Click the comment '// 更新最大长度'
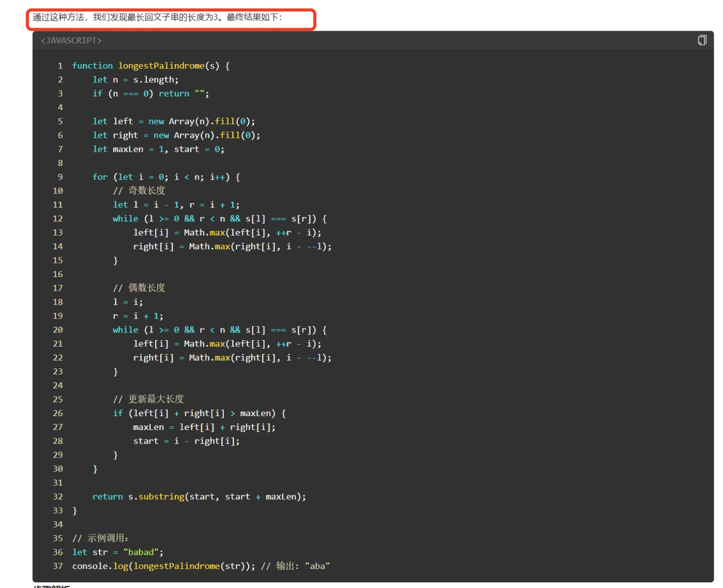 [148, 399]
